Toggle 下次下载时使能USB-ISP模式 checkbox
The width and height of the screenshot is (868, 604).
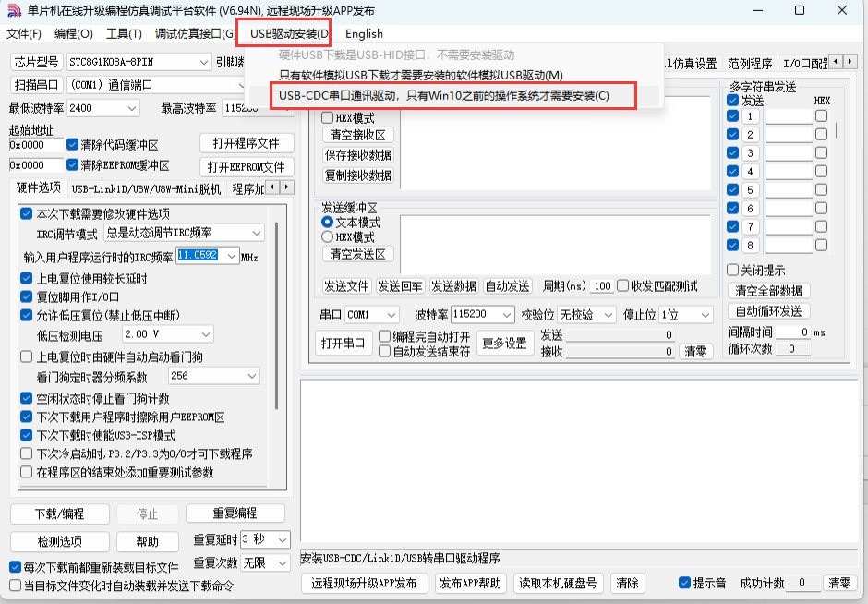pyautogui.click(x=26, y=435)
